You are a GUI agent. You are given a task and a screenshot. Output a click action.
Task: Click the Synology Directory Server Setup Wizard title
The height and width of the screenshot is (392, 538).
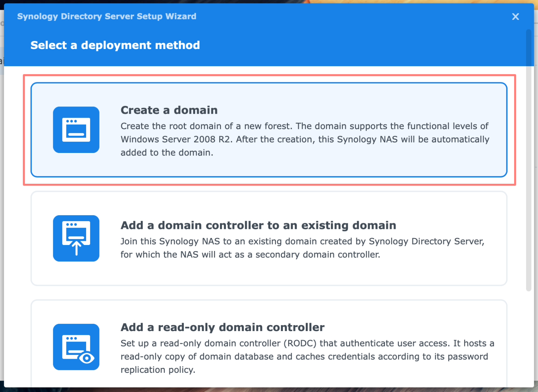pos(106,16)
